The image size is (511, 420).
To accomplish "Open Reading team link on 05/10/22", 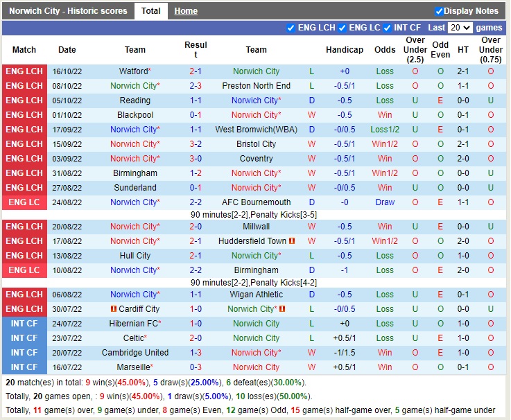I will [135, 100].
